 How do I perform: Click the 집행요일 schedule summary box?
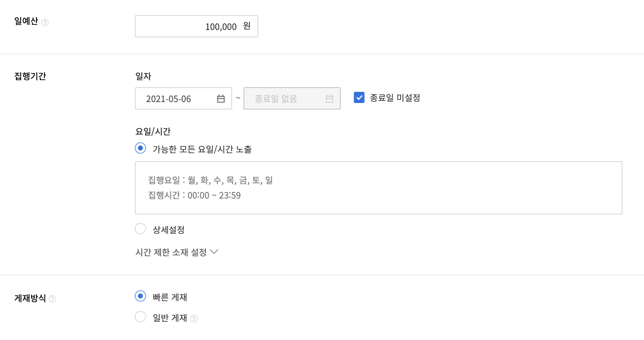click(x=379, y=188)
